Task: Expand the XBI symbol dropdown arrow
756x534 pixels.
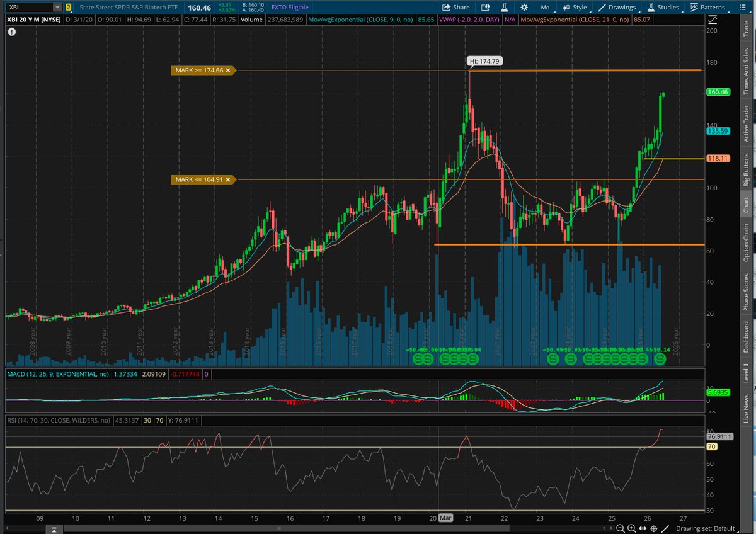Action: [58, 8]
